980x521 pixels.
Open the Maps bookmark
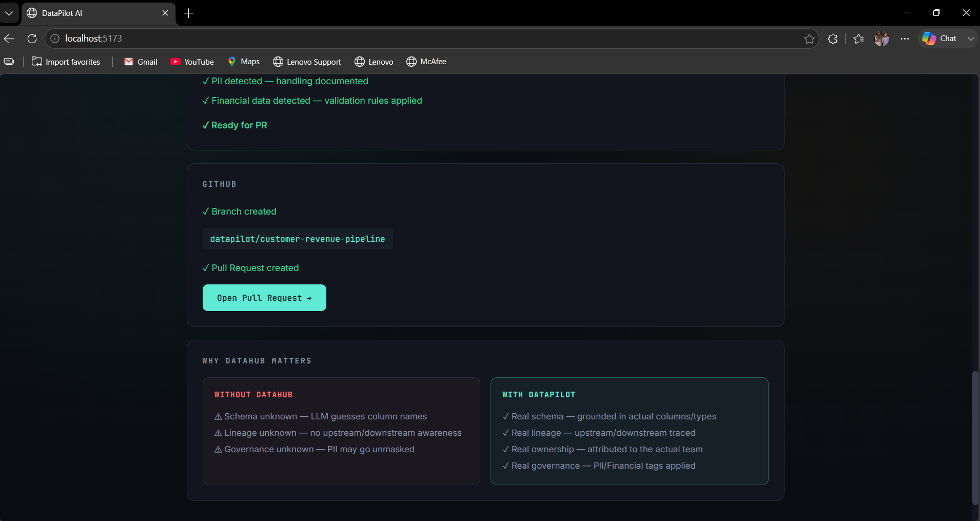coord(244,62)
